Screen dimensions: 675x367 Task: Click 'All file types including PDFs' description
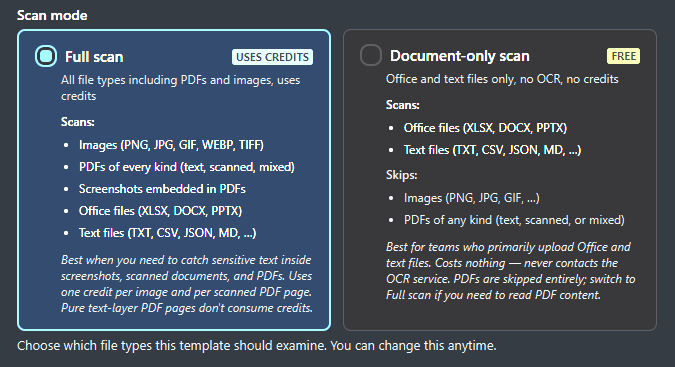pyautogui.click(x=181, y=88)
